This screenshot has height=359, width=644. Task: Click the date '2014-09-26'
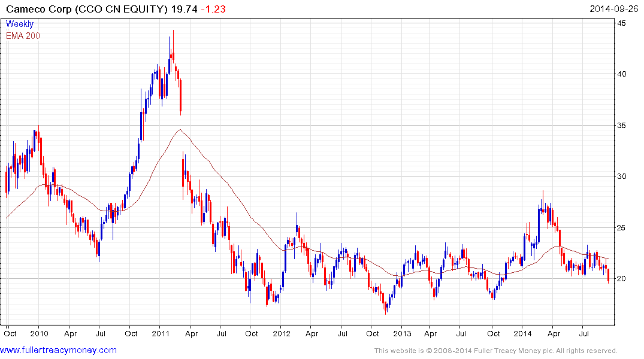[613, 9]
